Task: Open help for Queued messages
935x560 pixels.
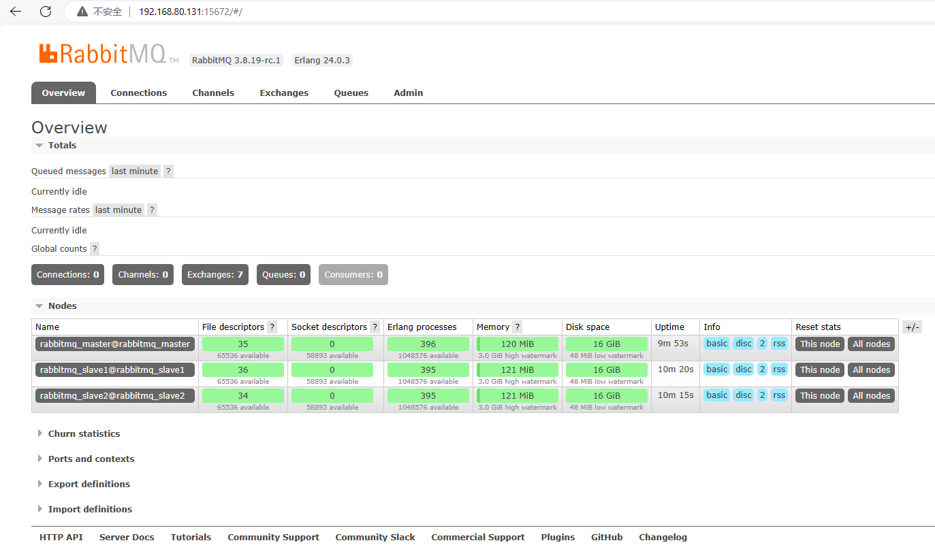Action: (169, 171)
